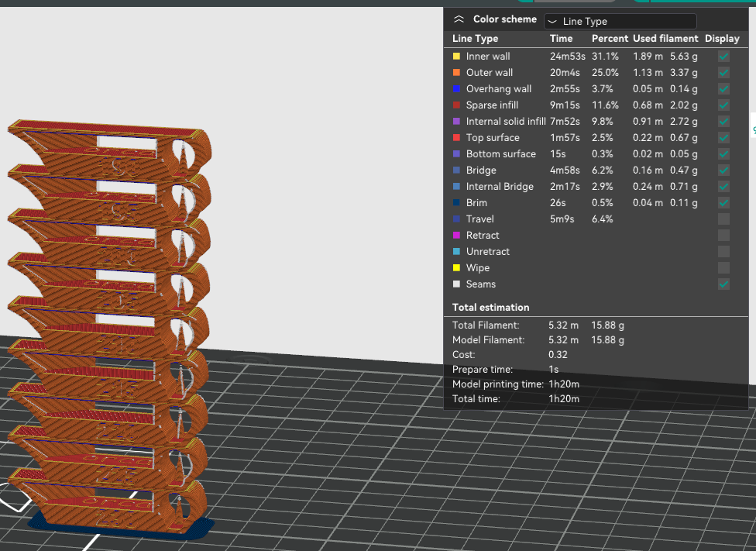Click the 'Percent' column header
The image size is (756, 551).
click(x=610, y=39)
